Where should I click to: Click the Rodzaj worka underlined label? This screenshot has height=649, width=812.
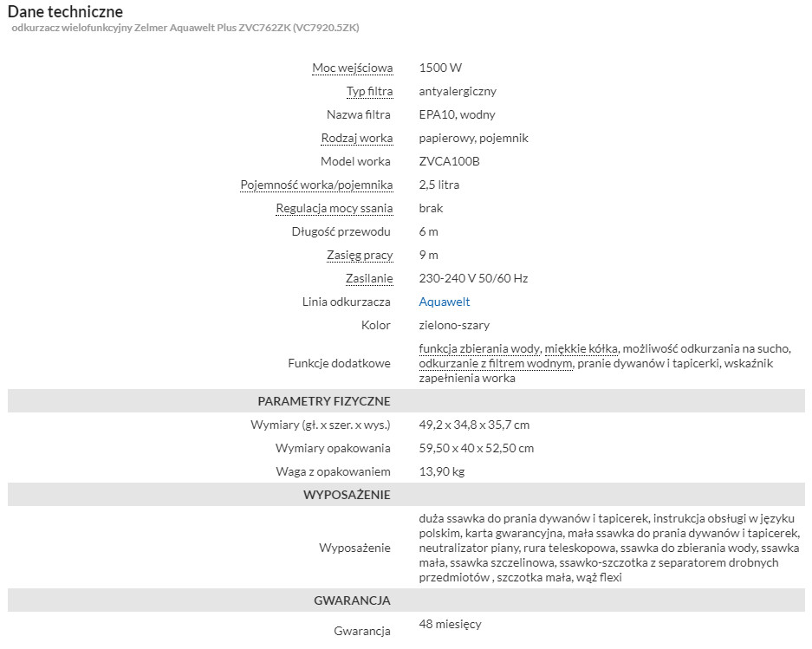357,139
